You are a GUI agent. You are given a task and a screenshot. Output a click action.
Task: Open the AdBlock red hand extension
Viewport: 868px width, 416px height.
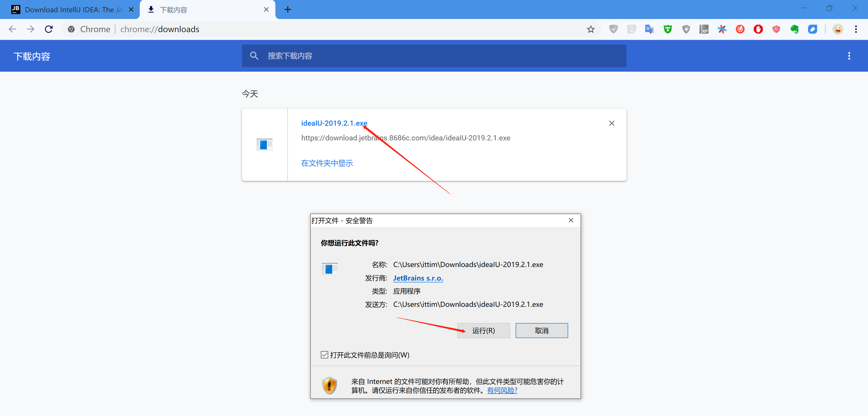759,29
